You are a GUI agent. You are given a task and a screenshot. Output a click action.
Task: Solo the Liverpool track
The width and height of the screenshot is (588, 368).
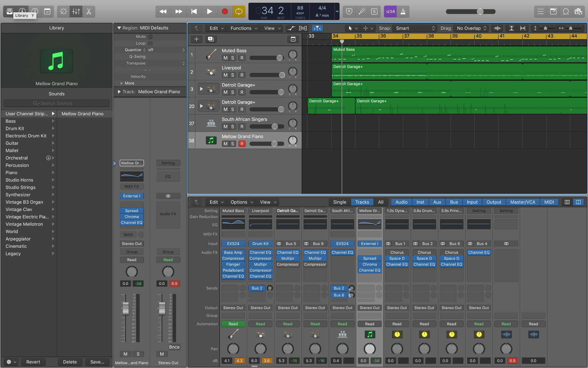pyautogui.click(x=233, y=75)
